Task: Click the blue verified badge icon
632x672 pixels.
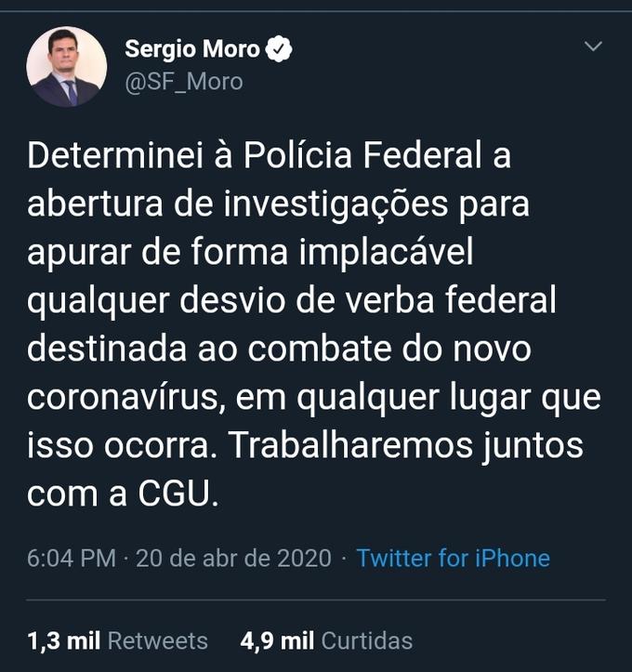Action: [x=280, y=49]
